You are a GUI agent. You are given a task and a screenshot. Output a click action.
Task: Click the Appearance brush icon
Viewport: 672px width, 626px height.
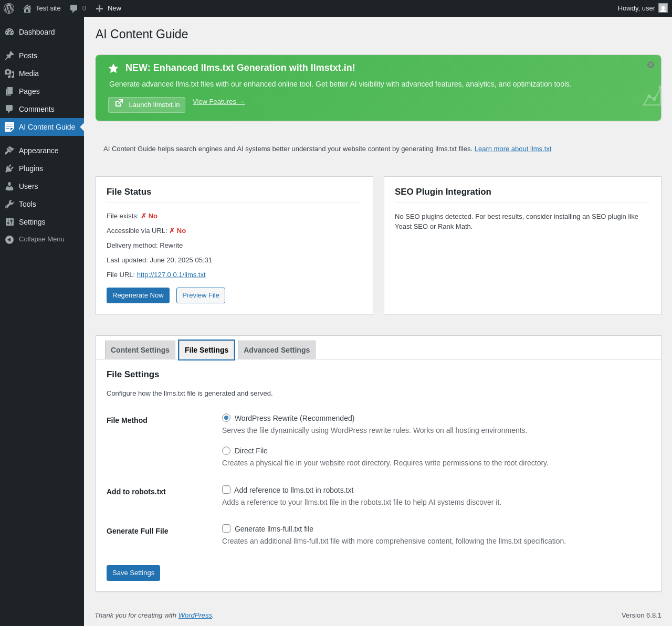click(9, 151)
